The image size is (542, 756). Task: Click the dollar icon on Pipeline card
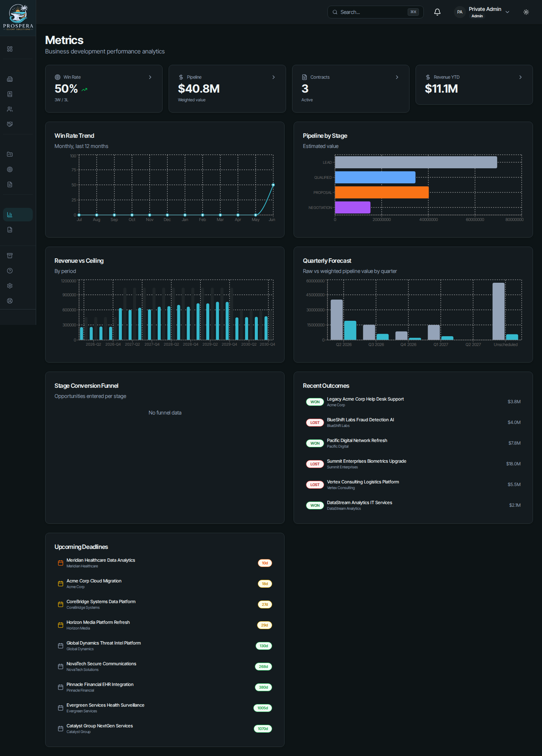[181, 77]
